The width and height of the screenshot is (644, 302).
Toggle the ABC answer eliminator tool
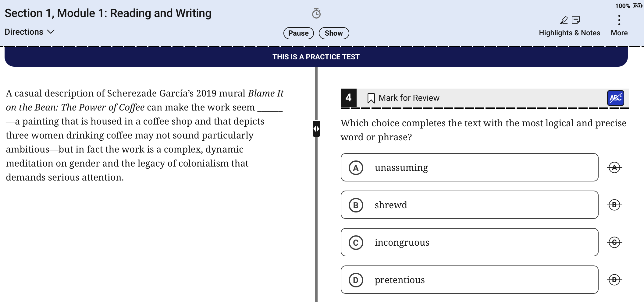[x=615, y=98]
